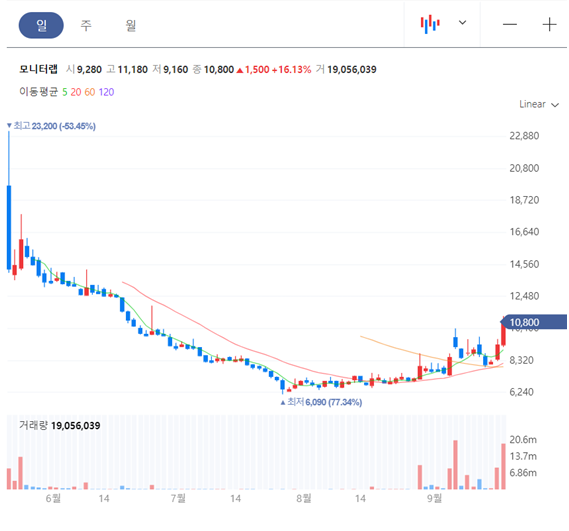569x531 pixels.
Task: Click the high price 11,180 value
Action: (x=132, y=69)
